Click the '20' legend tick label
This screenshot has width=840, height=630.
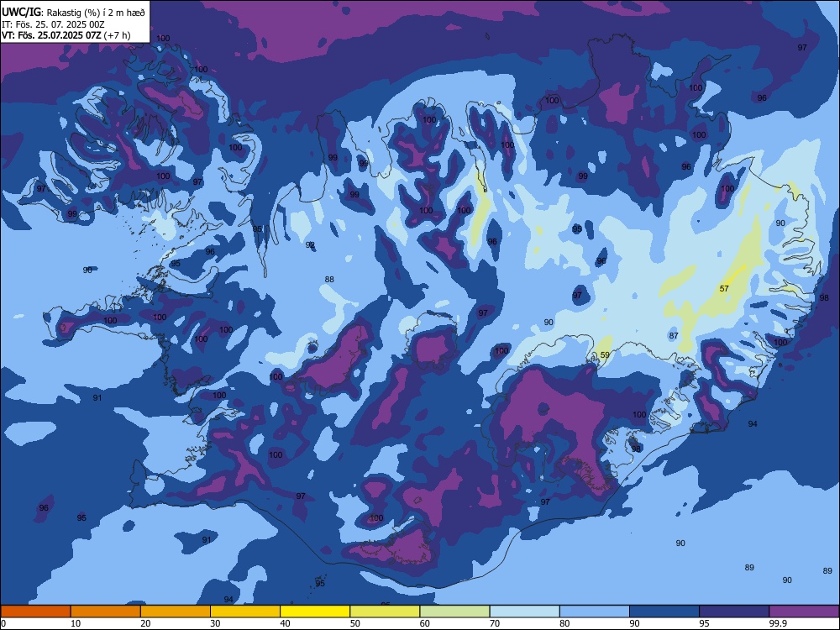[145, 623]
